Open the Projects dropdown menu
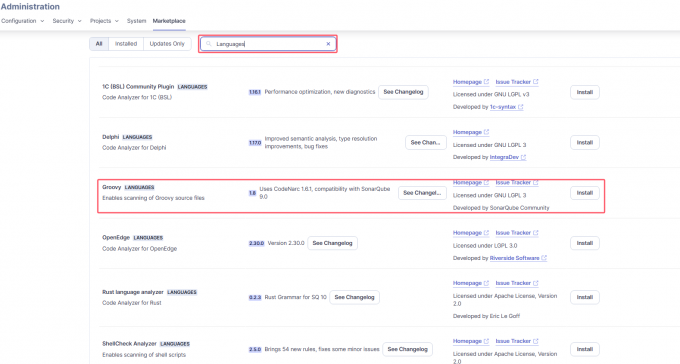680x364 pixels. pyautogui.click(x=104, y=21)
